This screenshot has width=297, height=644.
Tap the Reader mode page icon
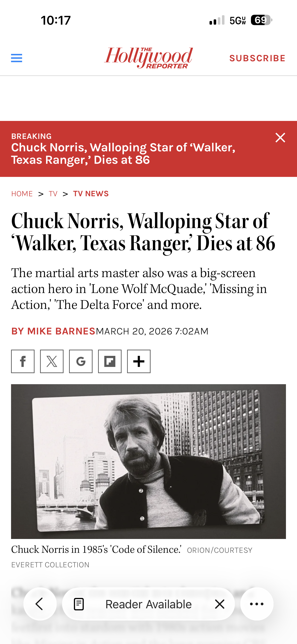pos(79,604)
